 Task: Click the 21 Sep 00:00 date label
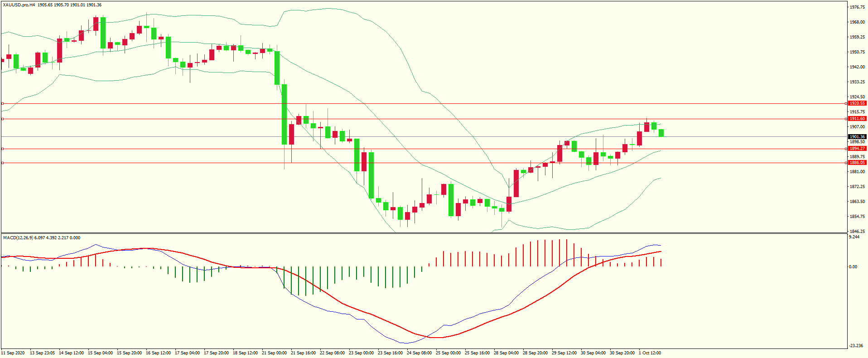point(275,353)
